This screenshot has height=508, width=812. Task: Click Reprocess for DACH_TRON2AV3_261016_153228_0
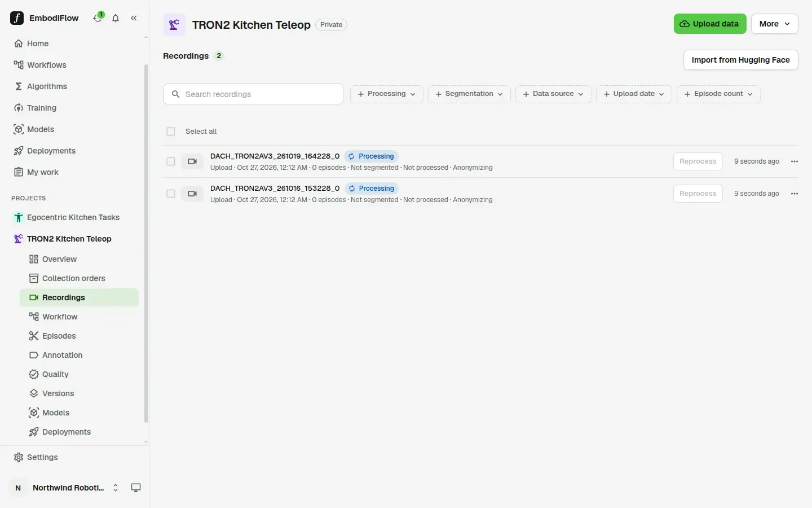[x=698, y=194]
